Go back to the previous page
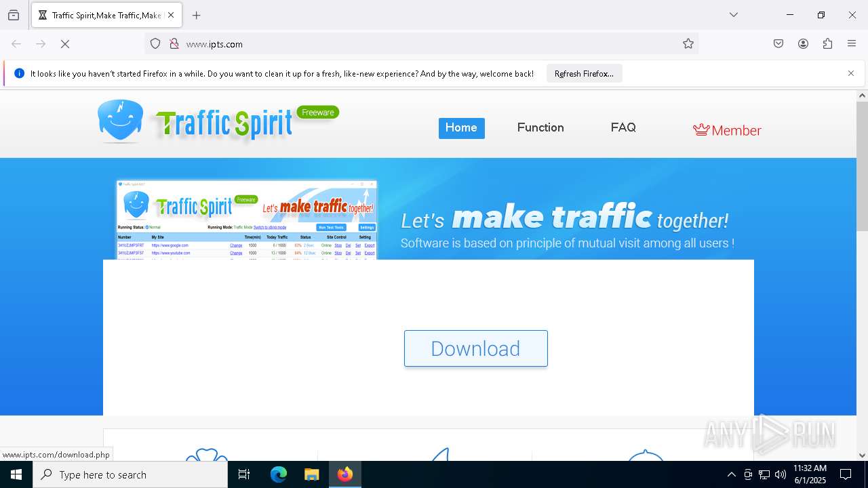Screen dimensions: 868x488 [16, 44]
